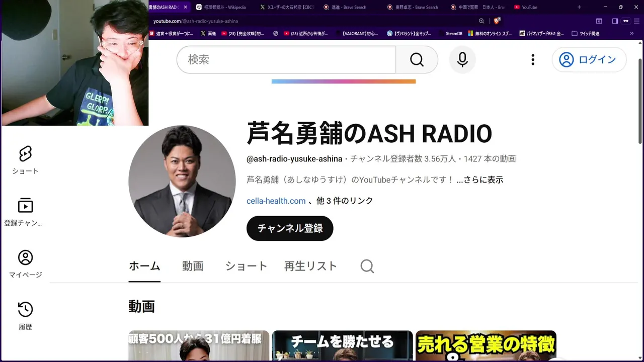Image resolution: width=644 pixels, height=362 pixels.
Task: Open the 他 3 件のリンク extra links
Action: 345,201
